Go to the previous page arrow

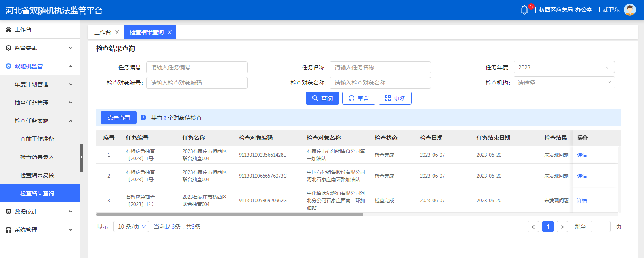click(x=533, y=227)
